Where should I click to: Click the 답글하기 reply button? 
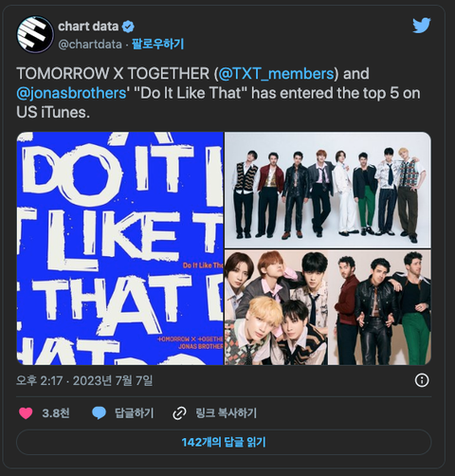(135, 413)
